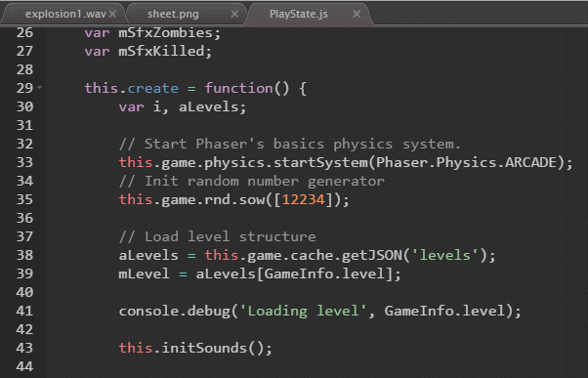Click the startSystem method call
The width and height of the screenshot is (588, 378).
(x=320, y=163)
